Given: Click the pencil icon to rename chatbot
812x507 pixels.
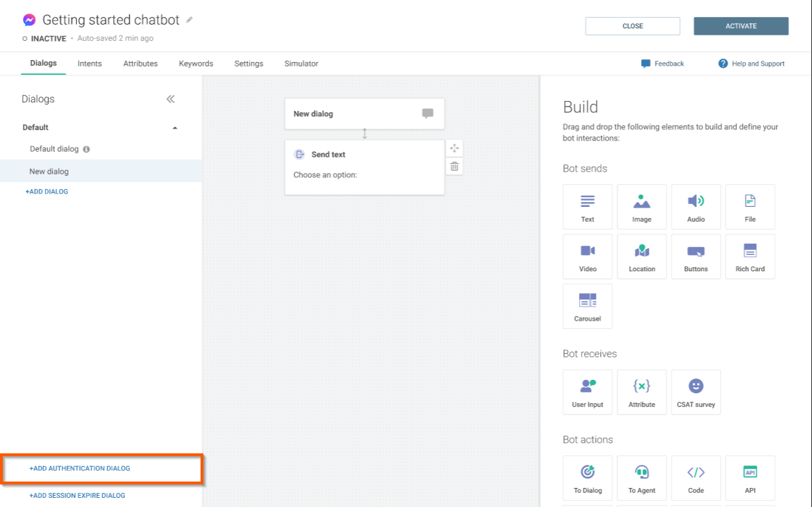Looking at the screenshot, I should pos(189,20).
